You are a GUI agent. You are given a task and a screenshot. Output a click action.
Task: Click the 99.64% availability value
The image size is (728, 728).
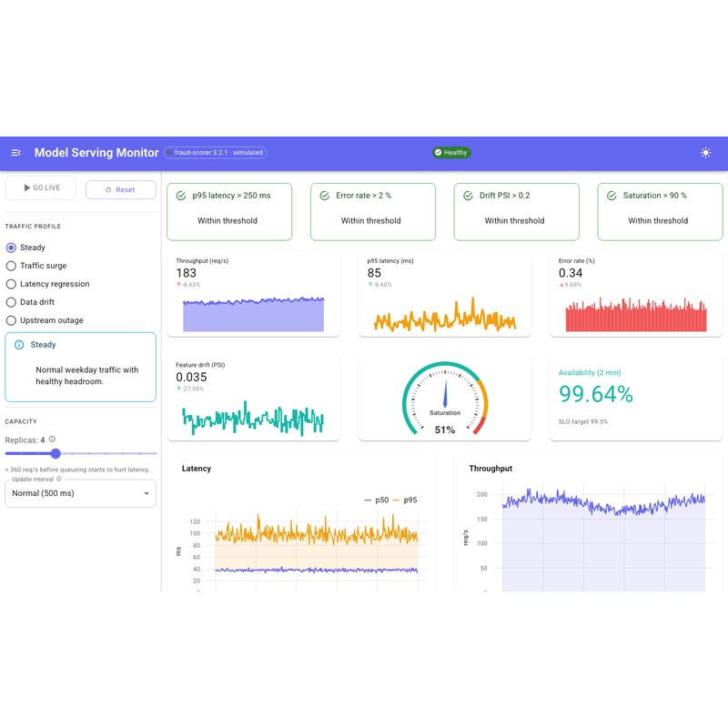[x=596, y=394]
